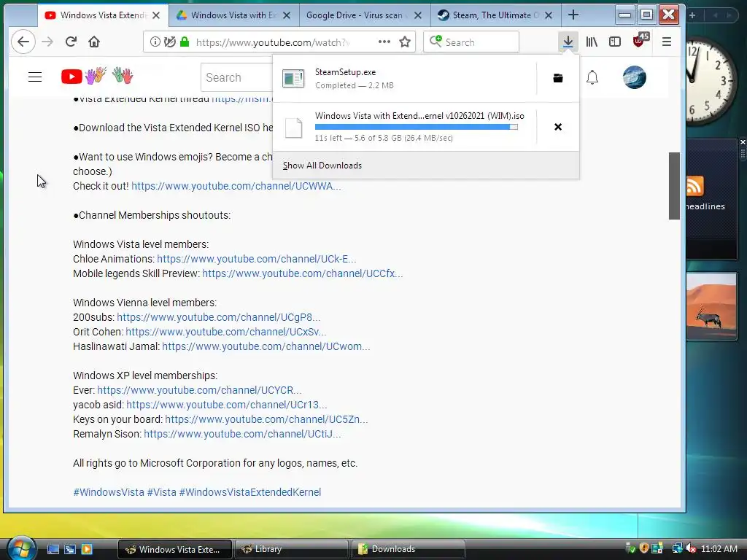747x560 pixels.
Task: Select the Library taskbar button
Action: pos(291,549)
